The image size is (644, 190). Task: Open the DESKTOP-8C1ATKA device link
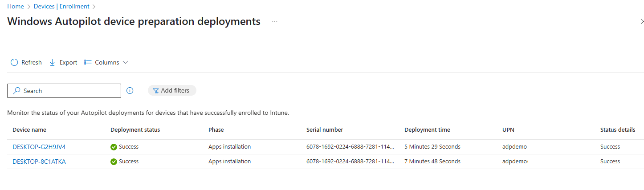(39, 162)
